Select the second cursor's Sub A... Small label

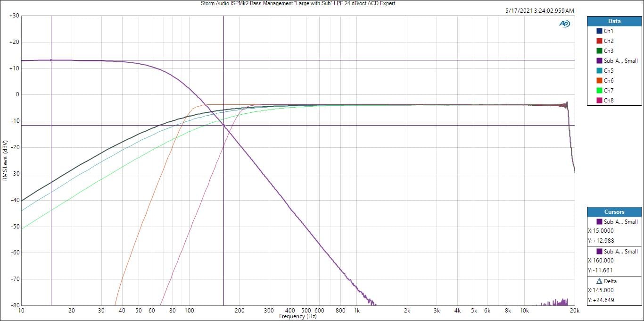[x=620, y=252]
